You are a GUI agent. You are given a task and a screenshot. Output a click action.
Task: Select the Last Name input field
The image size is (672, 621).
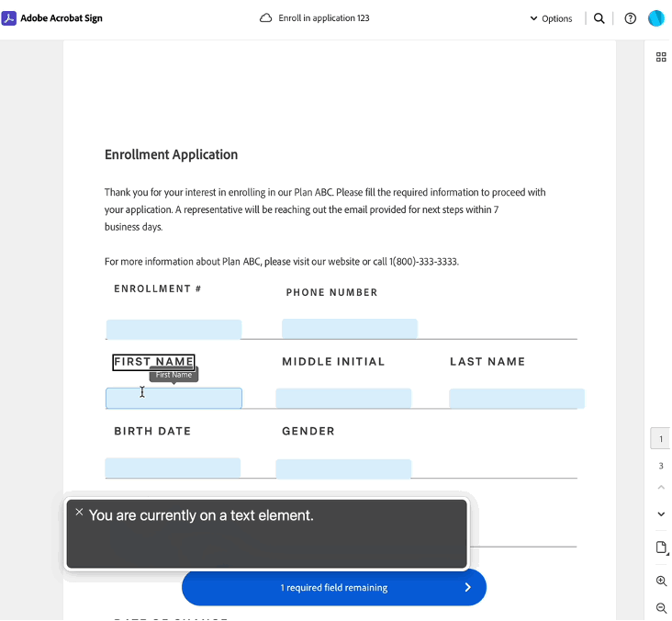(x=516, y=398)
